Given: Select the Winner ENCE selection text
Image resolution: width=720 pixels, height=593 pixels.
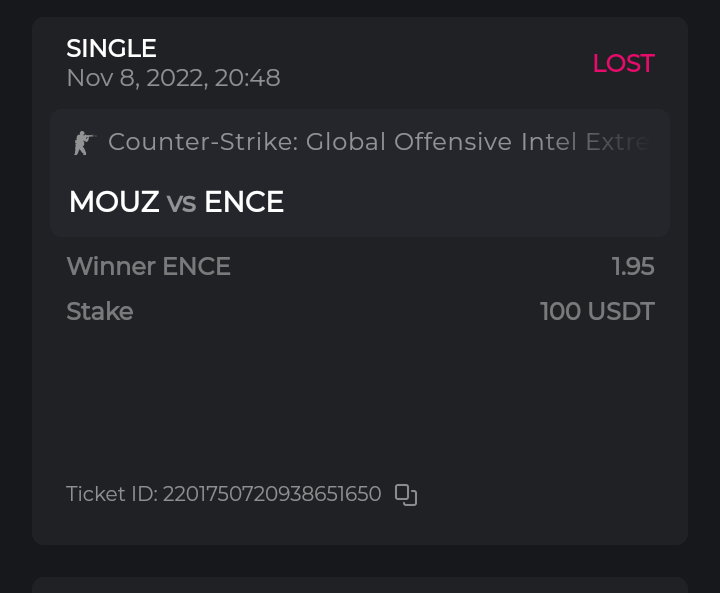Looking at the screenshot, I should click(x=148, y=266).
